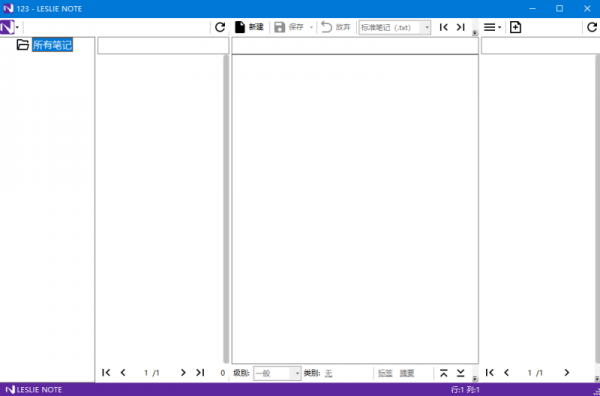Open the 摘要 summary link
The image size is (600, 396).
pos(407,373)
